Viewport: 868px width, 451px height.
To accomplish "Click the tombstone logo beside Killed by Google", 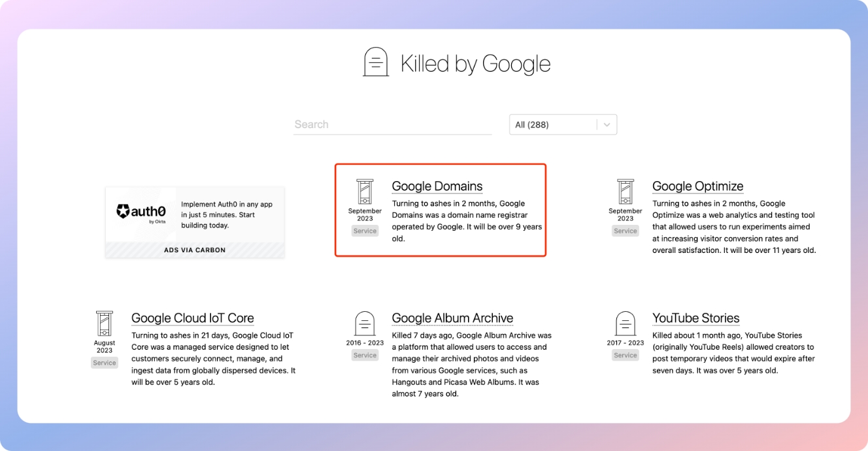I will pyautogui.click(x=376, y=62).
